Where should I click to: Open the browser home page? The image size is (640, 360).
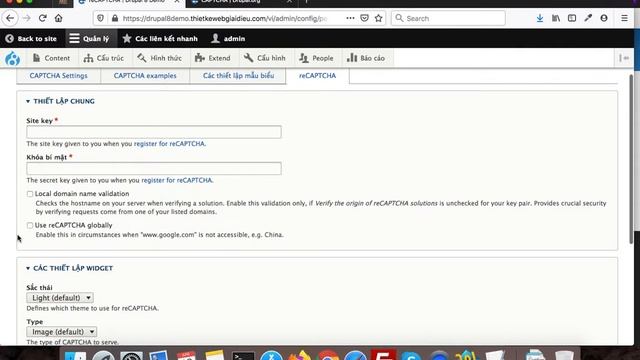tap(59, 18)
